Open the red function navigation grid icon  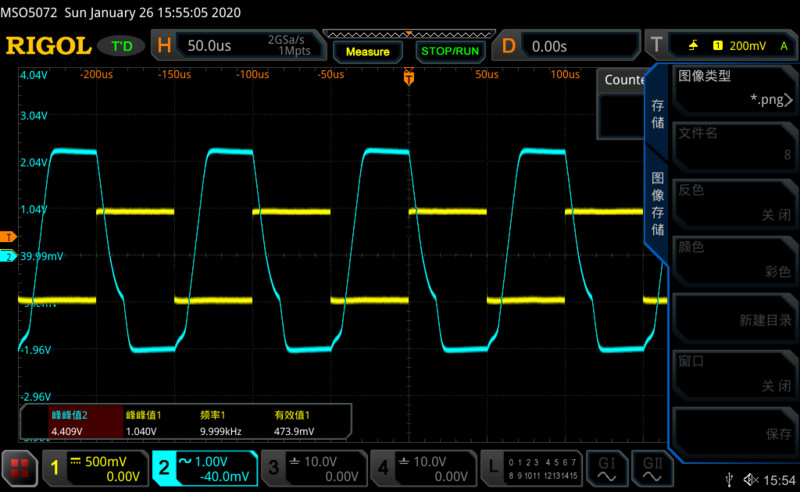(18, 467)
